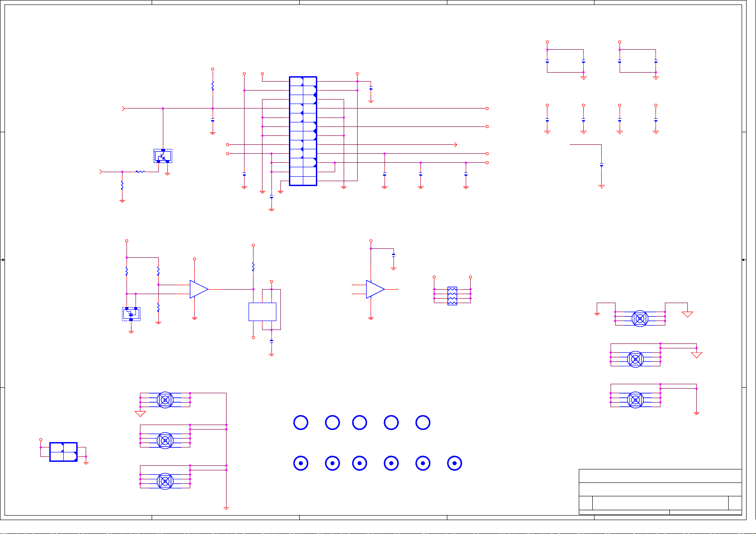The image size is (756, 534).
Task: Click the rightmost hollow circle test point
Action: [x=423, y=422]
